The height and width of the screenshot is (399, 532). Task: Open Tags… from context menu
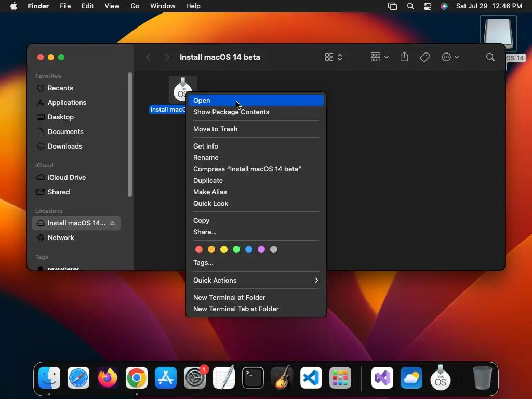point(256,262)
